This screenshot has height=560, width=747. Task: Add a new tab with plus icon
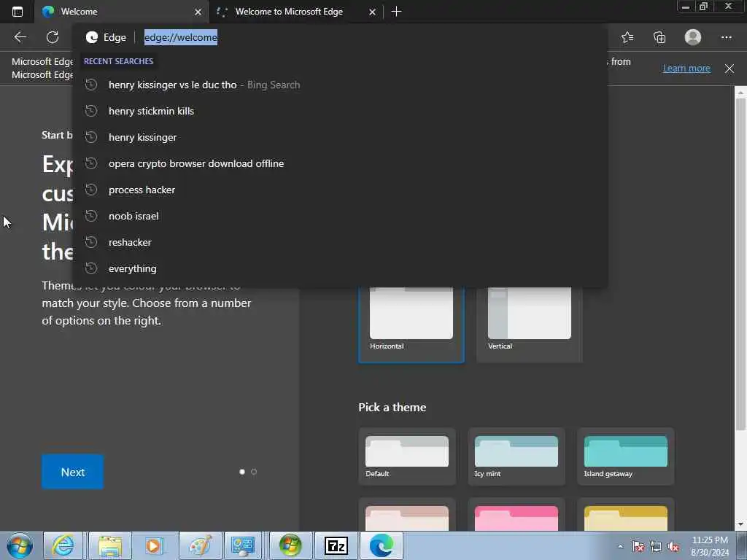tap(396, 12)
